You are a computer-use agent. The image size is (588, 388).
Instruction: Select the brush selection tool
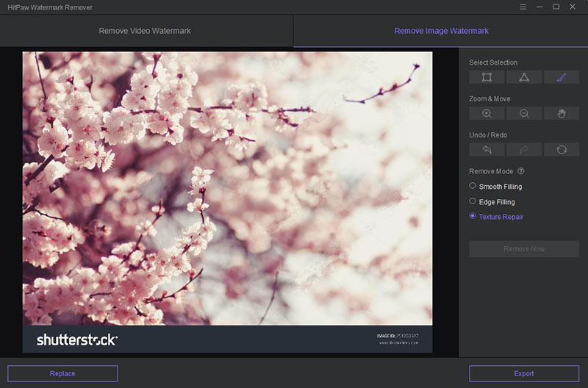coord(562,77)
